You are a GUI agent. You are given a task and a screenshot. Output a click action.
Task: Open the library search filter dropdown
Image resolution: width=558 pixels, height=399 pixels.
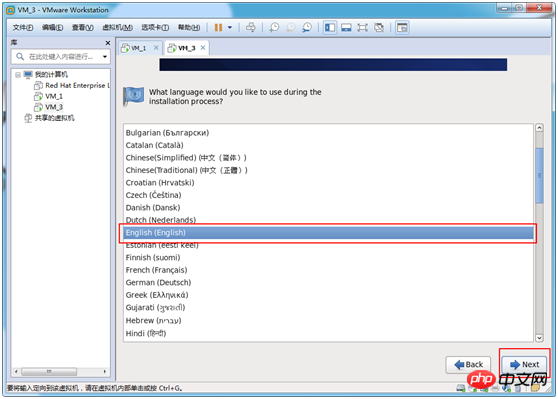[105, 57]
